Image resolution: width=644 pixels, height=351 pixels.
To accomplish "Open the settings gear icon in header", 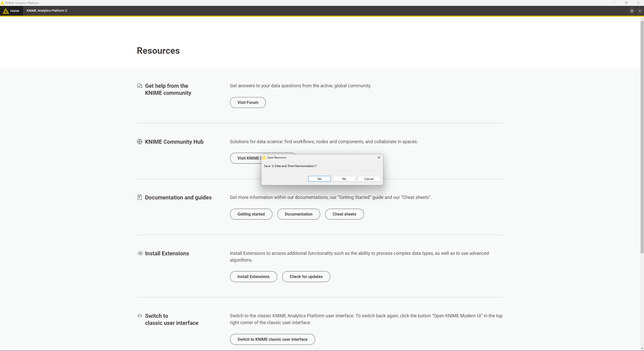I will pos(632,11).
